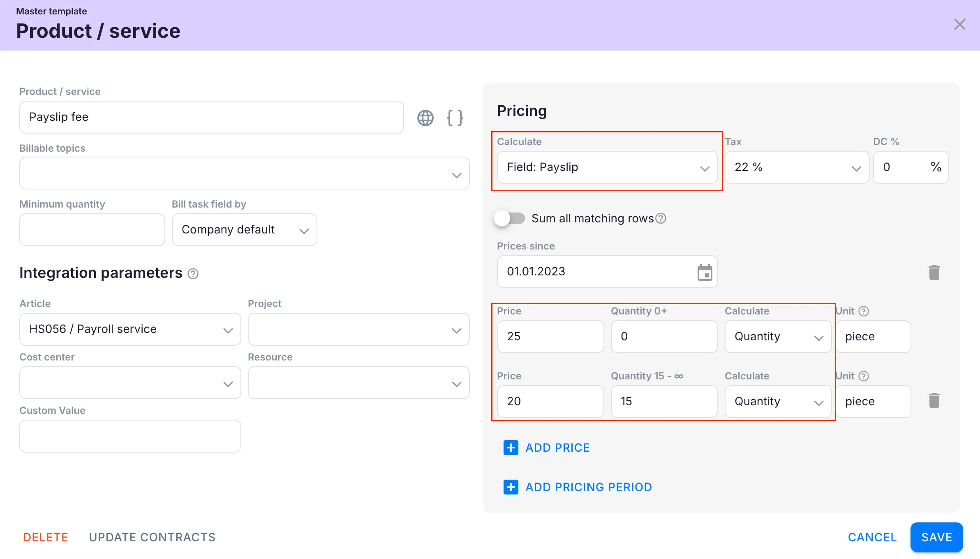The height and width of the screenshot is (559, 980).
Task: Click the Minimum quantity input field
Action: pos(92,230)
